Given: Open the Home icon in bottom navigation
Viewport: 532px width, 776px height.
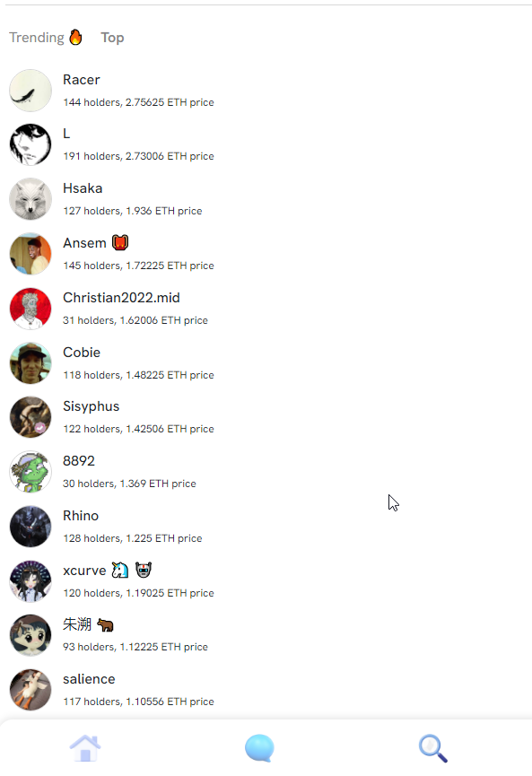Looking at the screenshot, I should (x=85, y=748).
